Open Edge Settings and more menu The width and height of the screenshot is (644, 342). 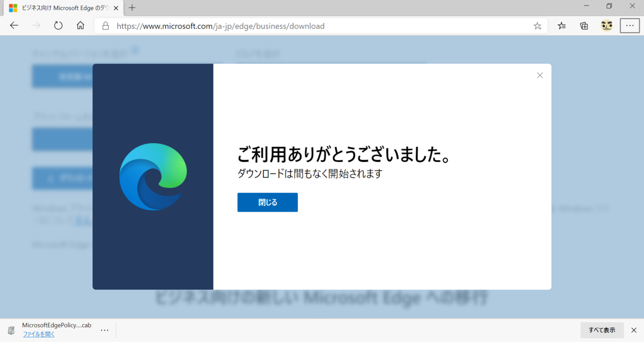pyautogui.click(x=630, y=26)
